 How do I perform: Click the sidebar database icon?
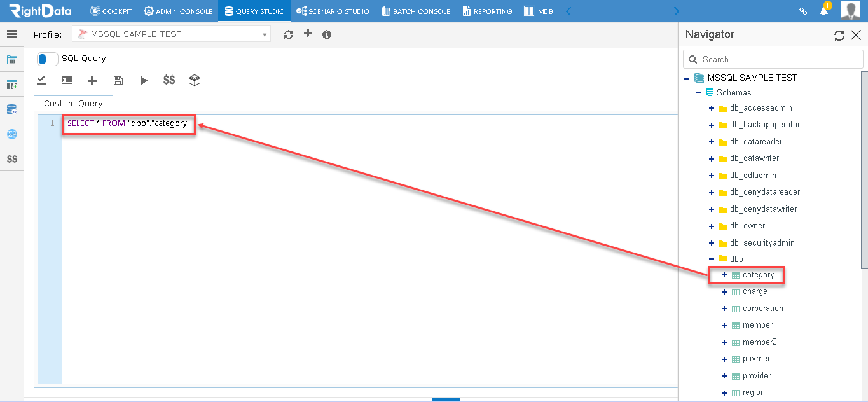[x=11, y=109]
